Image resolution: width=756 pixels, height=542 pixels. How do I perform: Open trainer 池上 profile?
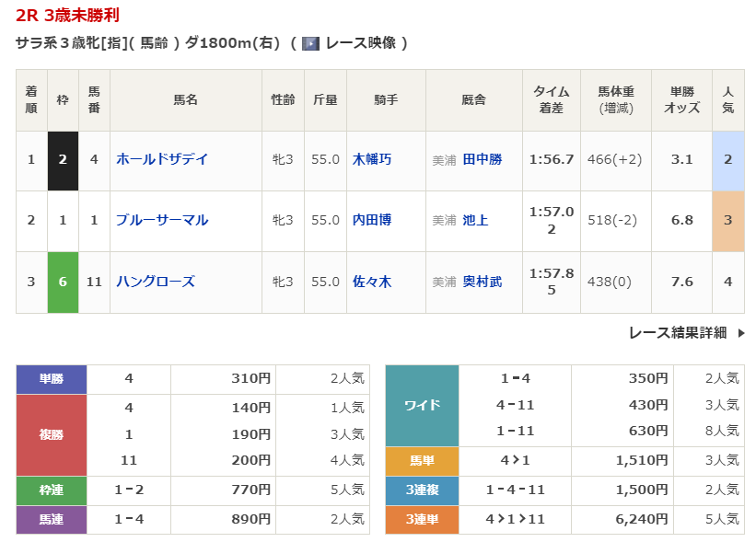pyautogui.click(x=476, y=220)
